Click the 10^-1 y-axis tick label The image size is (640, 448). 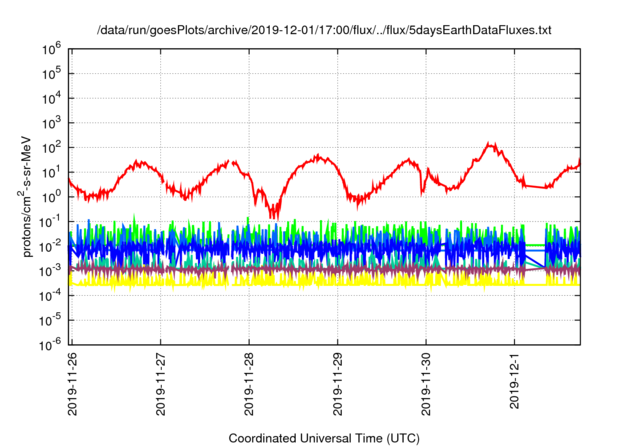50,222
